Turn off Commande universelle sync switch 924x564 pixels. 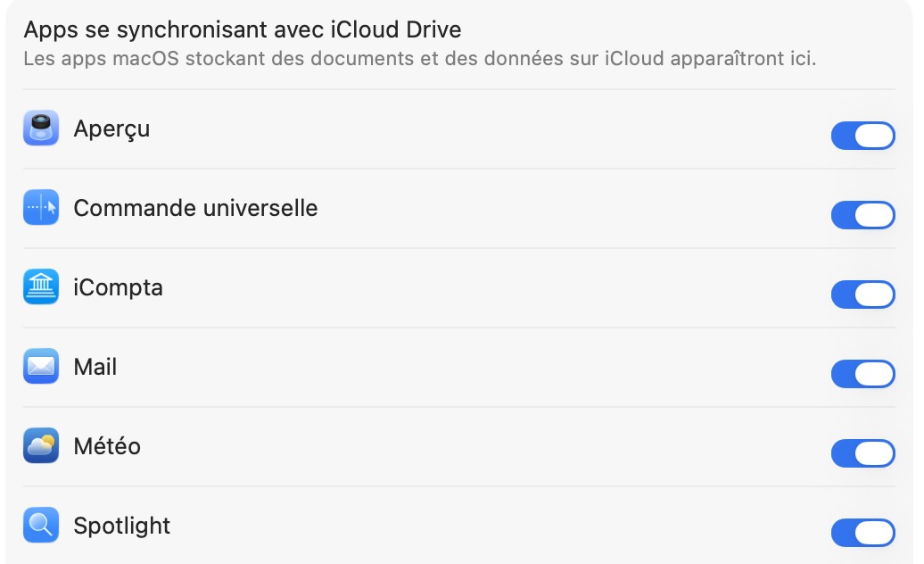[x=862, y=215]
